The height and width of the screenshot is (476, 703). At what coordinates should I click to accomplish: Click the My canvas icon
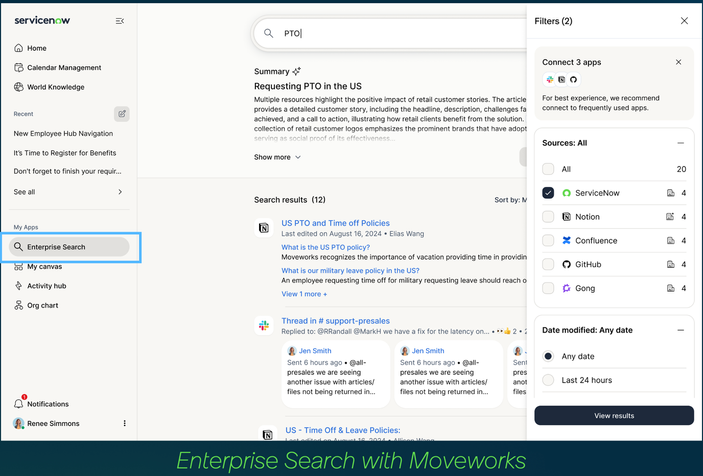18,267
